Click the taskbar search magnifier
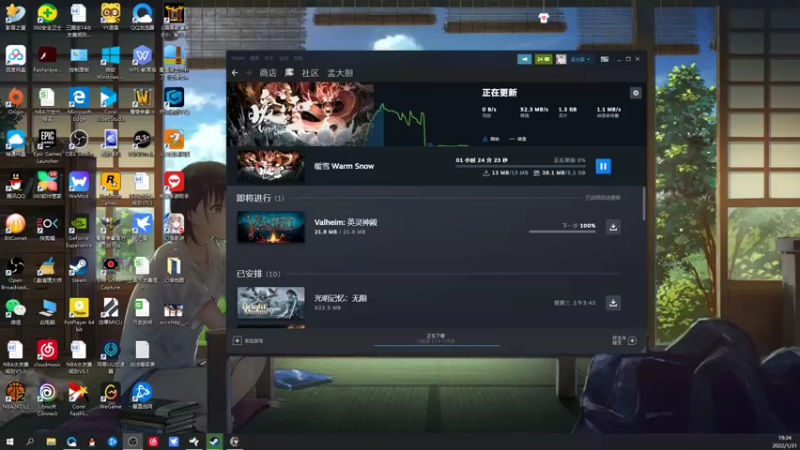This screenshot has width=800, height=450. pyautogui.click(x=30, y=442)
